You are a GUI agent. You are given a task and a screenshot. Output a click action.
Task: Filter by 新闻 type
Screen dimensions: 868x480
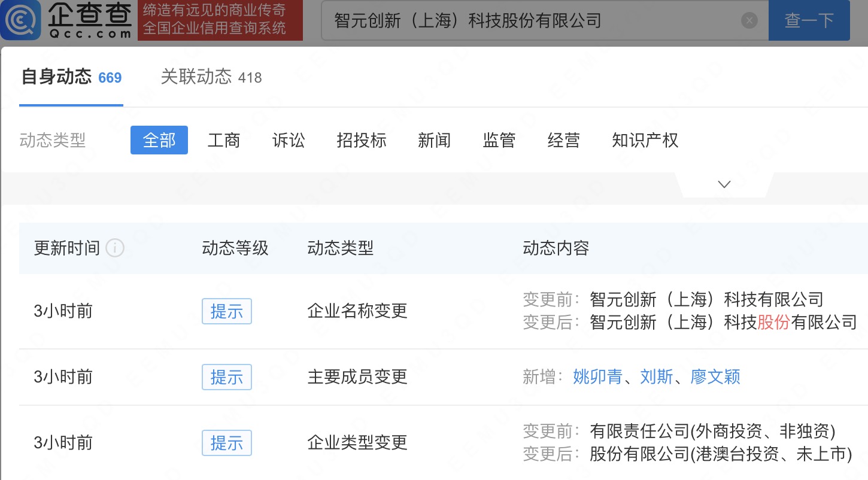click(434, 140)
